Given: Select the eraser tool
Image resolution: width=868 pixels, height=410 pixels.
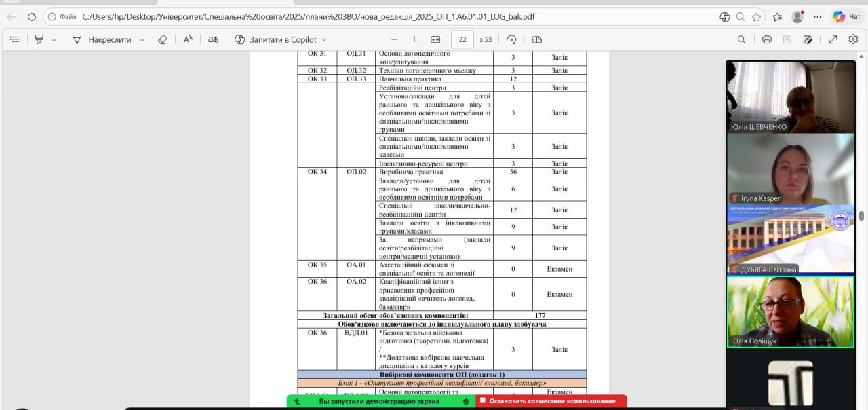Looking at the screenshot, I should (162, 39).
